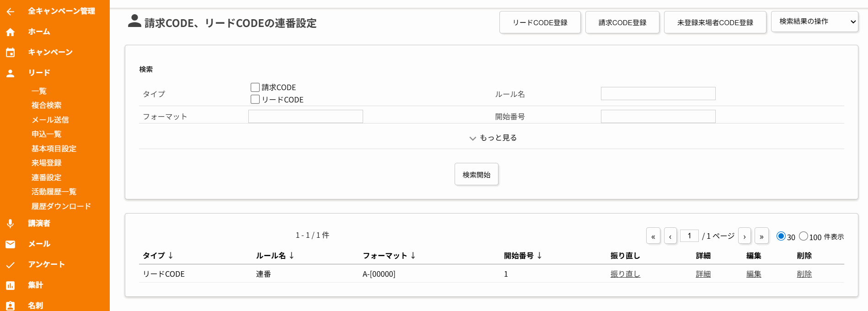Select 一覧 under リード

coord(39,91)
